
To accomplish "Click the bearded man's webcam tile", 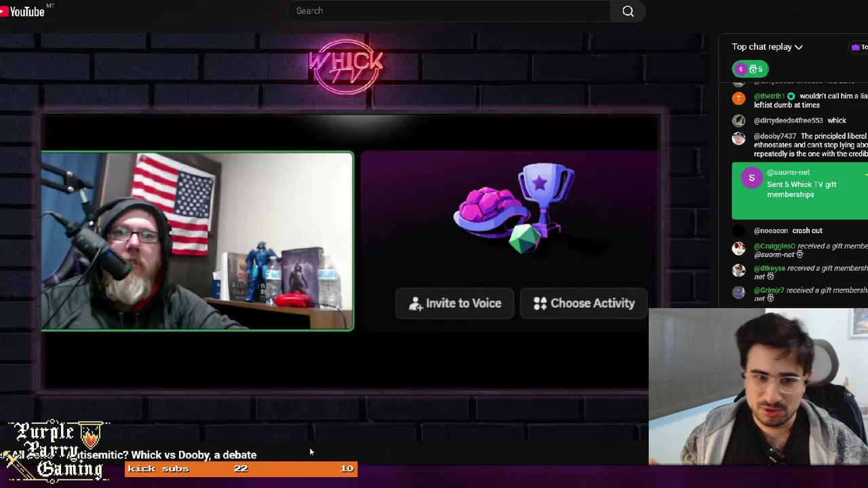I will [197, 241].
